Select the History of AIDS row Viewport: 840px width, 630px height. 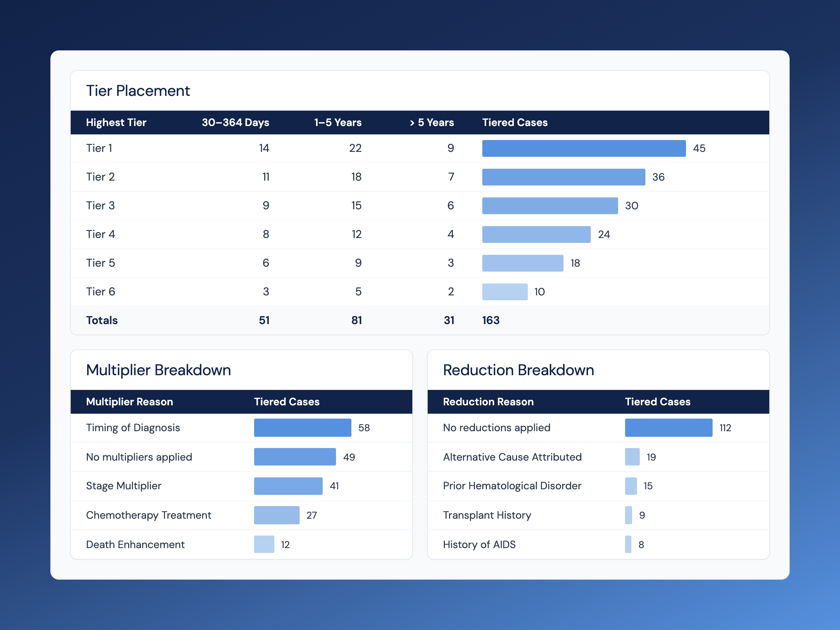[x=598, y=544]
